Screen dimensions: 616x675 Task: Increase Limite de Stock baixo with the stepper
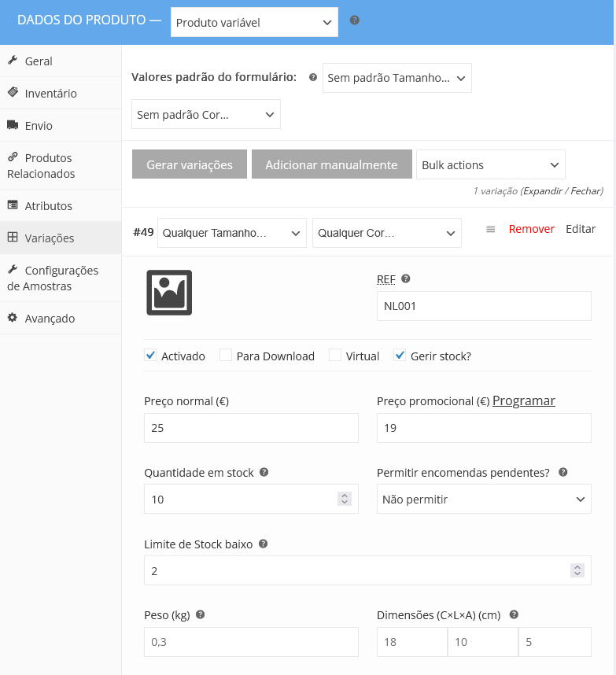click(576, 566)
